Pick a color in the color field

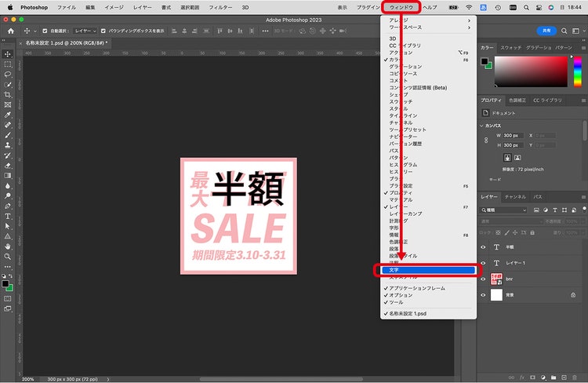pyautogui.click(x=531, y=71)
